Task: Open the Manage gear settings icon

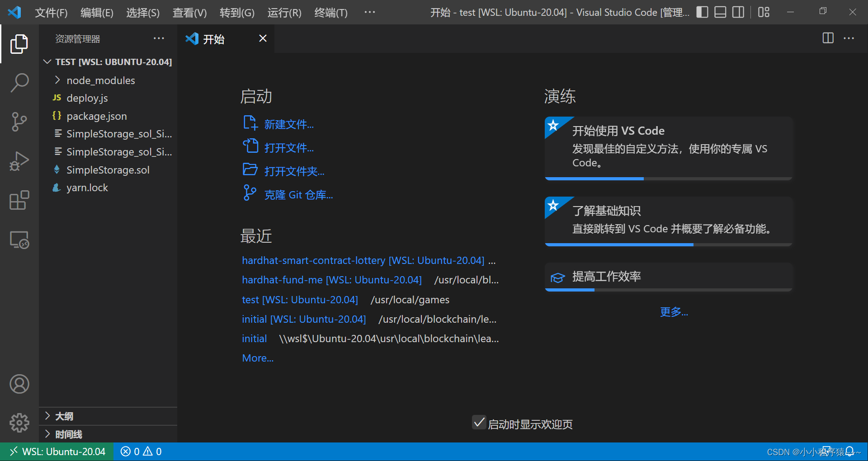Action: 19,423
